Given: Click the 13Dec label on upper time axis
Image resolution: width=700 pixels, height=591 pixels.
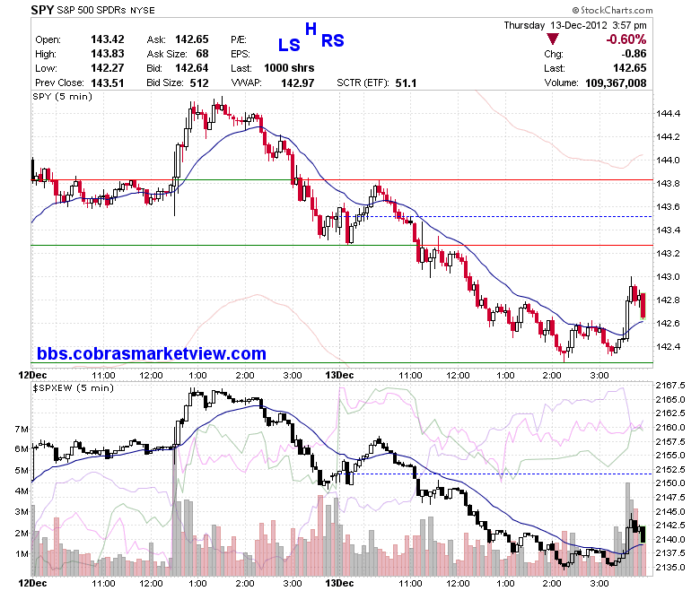Looking at the screenshot, I should [339, 375].
